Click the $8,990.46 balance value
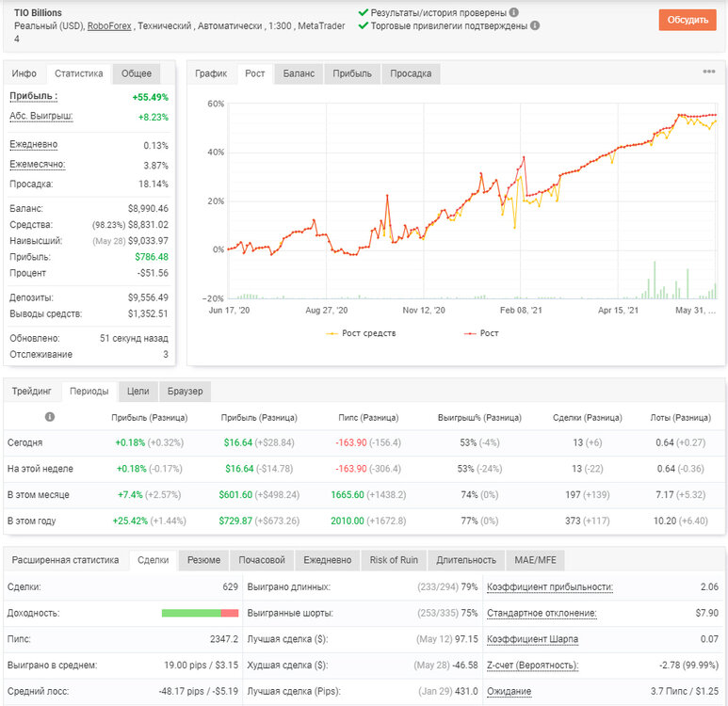728x706 pixels. [x=148, y=208]
